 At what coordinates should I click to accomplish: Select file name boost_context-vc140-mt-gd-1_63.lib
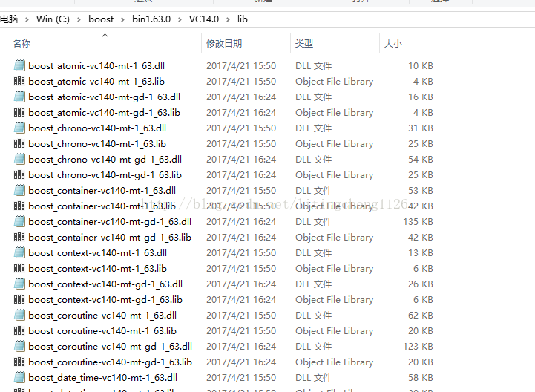[105, 299]
